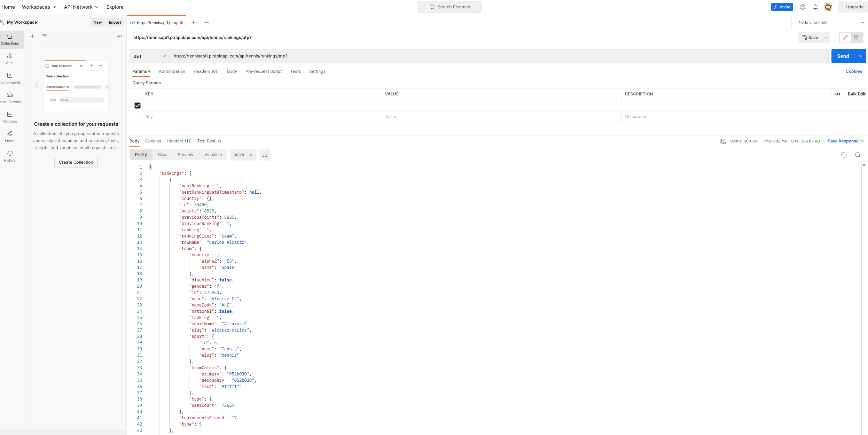The height and width of the screenshot is (435, 868).
Task: Copy the response body using copy icon
Action: (x=844, y=155)
